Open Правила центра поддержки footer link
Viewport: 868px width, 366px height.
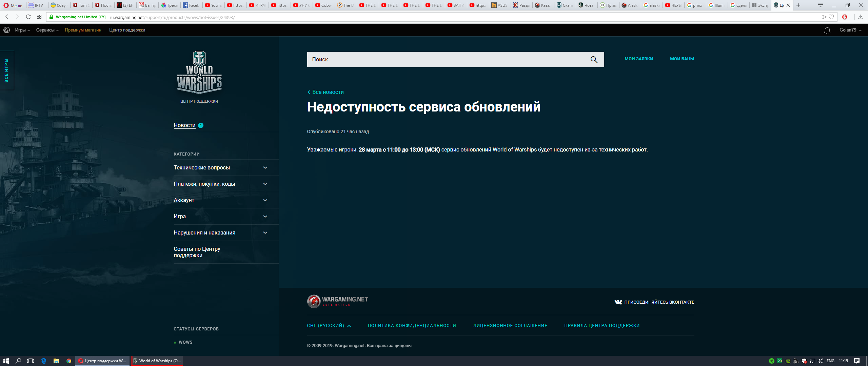click(x=602, y=326)
